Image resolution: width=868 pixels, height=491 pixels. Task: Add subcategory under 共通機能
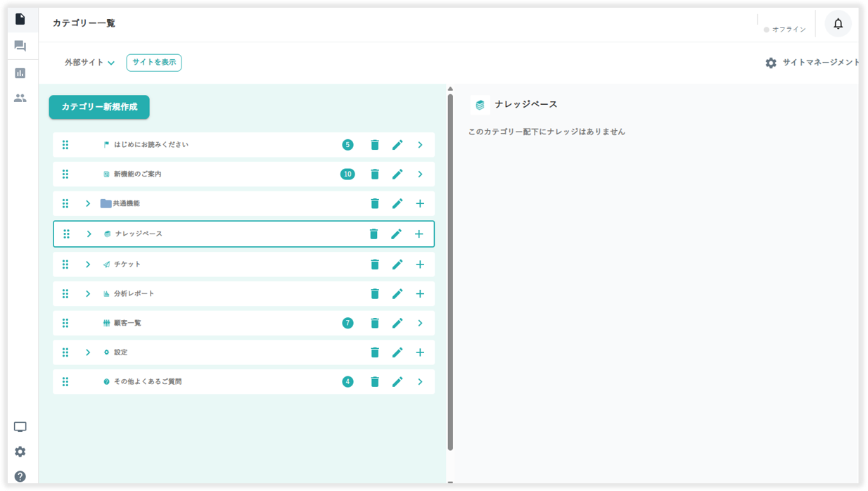420,204
